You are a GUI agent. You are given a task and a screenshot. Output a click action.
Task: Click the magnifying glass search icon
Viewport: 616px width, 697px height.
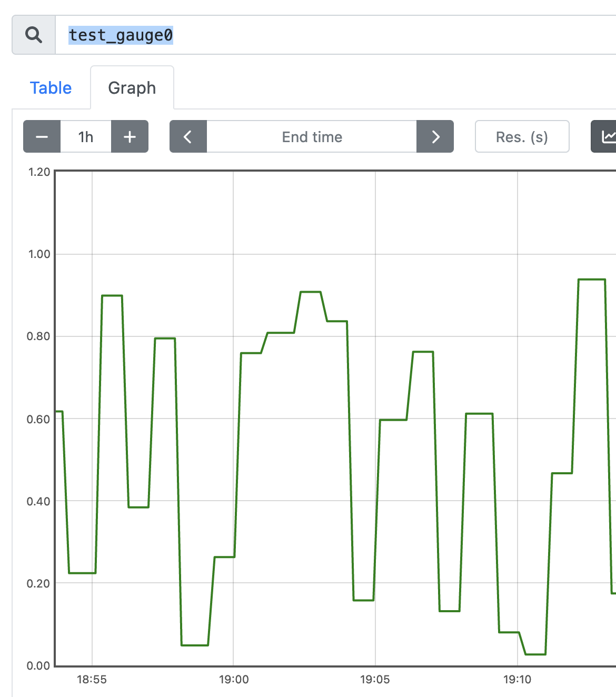click(34, 35)
